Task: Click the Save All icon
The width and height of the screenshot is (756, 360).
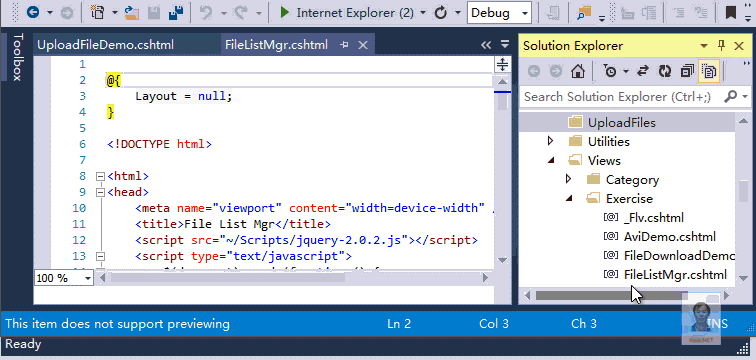Action: pyautogui.click(x=176, y=13)
